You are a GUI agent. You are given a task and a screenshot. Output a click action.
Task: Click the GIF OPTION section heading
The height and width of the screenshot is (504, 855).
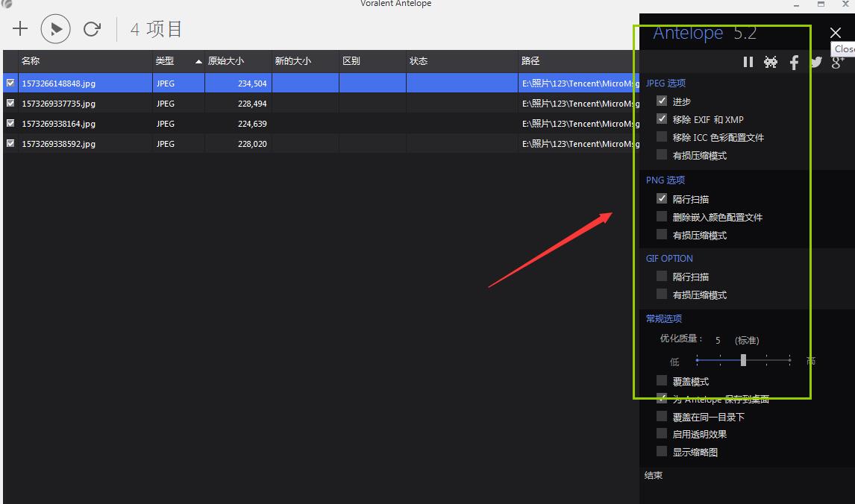click(x=669, y=258)
